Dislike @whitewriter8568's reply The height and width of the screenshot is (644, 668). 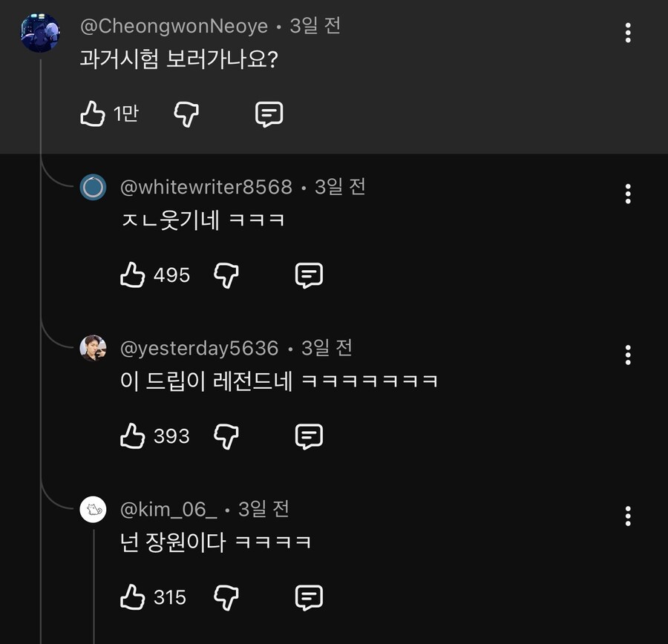click(x=226, y=275)
